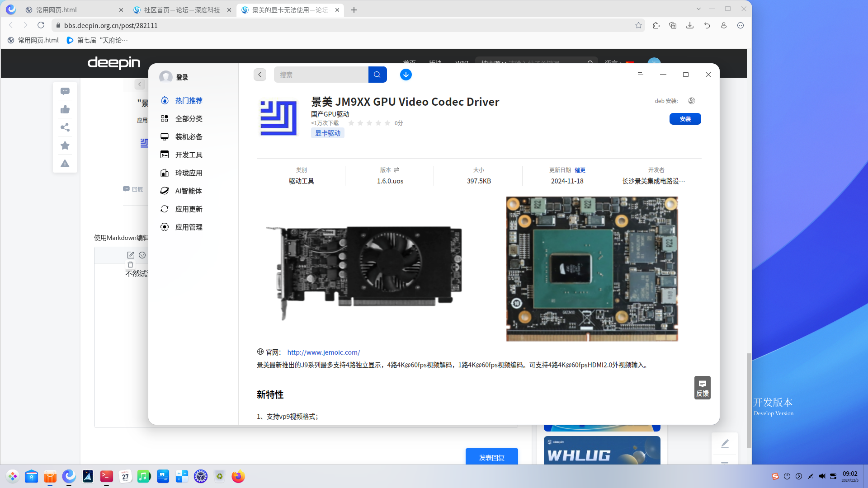Image resolution: width=868 pixels, height=488 pixels.
Task: Toggle the version switch arrows next to 版本
Action: point(396,170)
